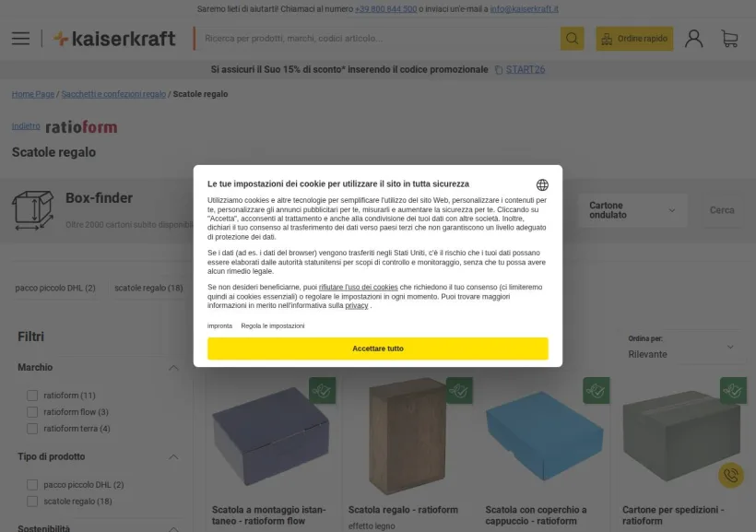Click the Ordine rapido button
The image size is (756, 532).
pyautogui.click(x=634, y=39)
